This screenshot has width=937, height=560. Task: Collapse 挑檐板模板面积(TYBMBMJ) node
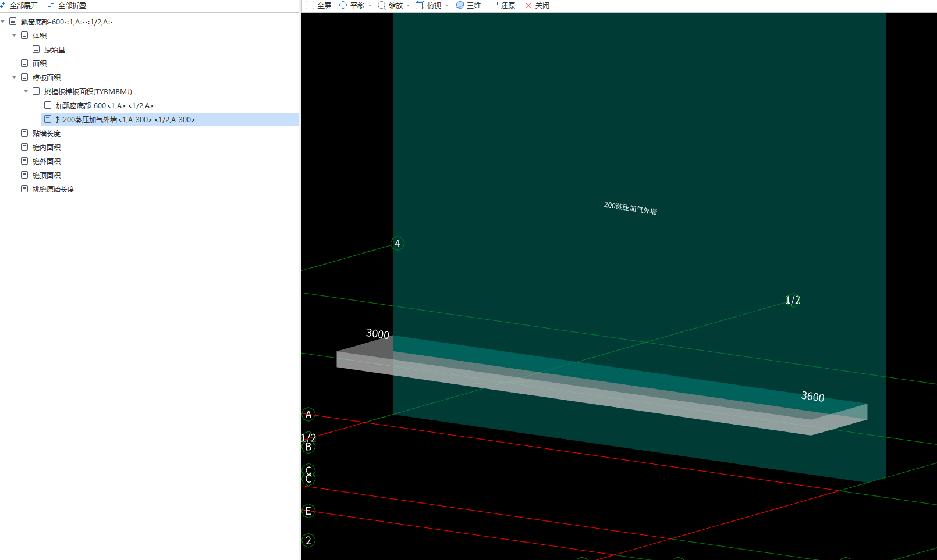pyautogui.click(x=26, y=91)
